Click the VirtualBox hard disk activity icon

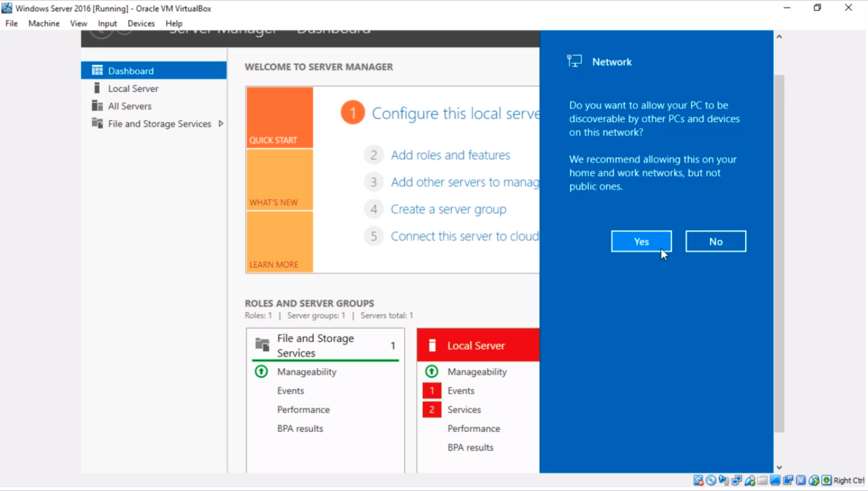(699, 480)
